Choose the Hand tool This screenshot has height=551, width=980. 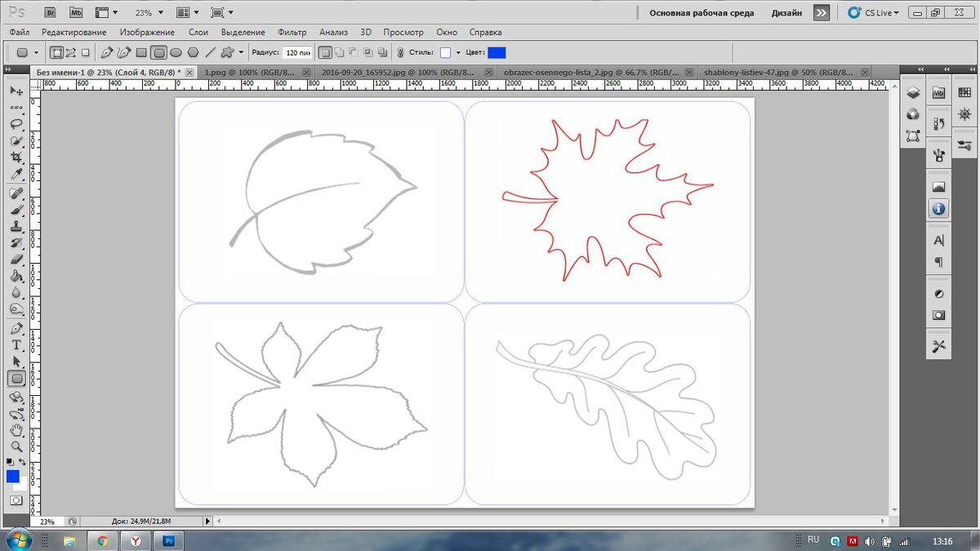coord(16,430)
